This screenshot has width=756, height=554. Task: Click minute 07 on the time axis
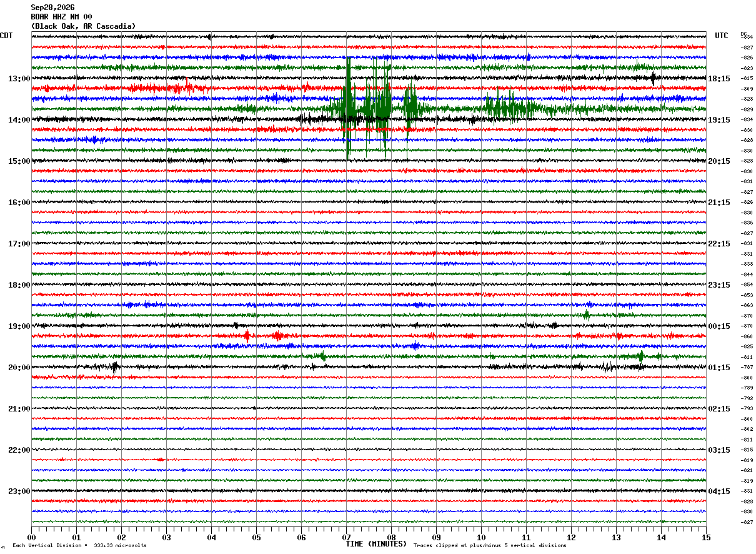click(x=346, y=537)
